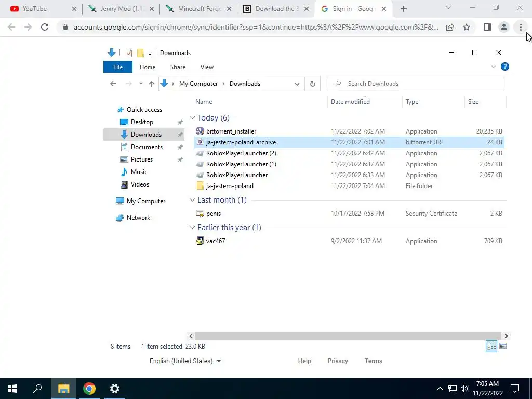Click the Search Downloads field

(x=415, y=84)
